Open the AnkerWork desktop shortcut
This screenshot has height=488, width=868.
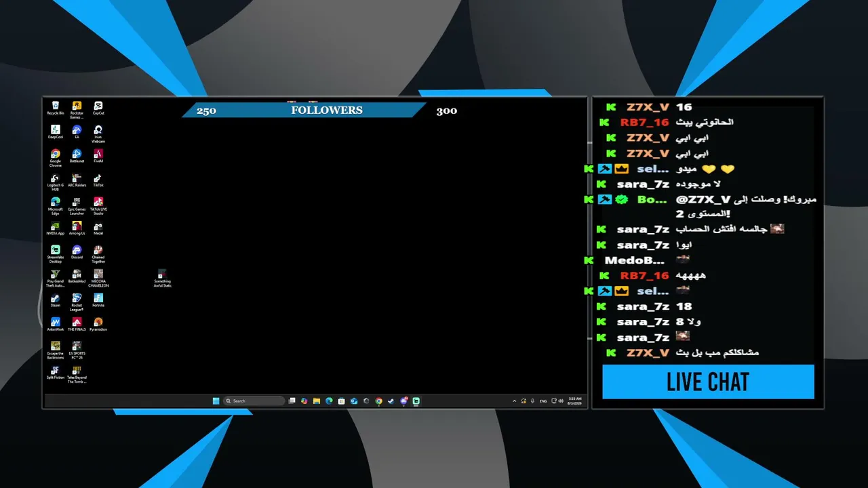(56, 325)
